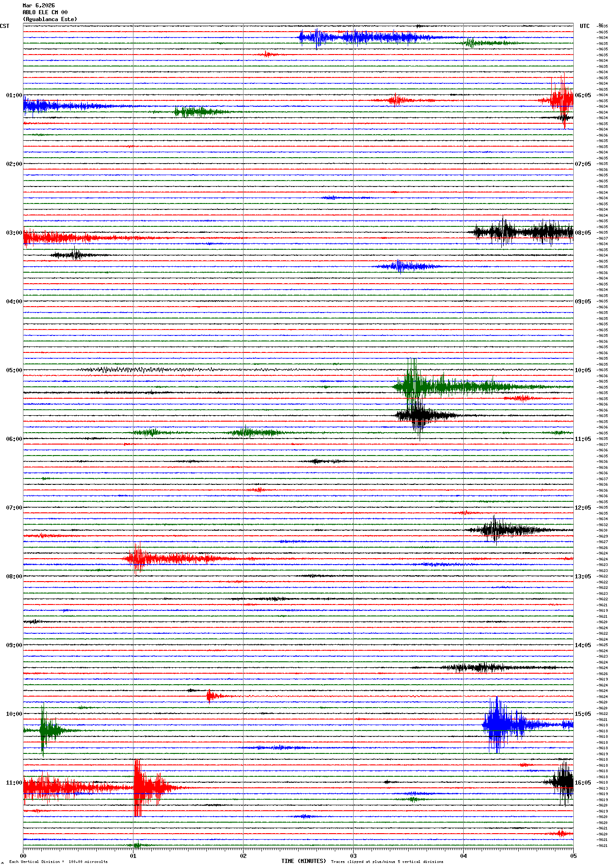Click the 04 minute tick label on x-axis

pos(463,856)
